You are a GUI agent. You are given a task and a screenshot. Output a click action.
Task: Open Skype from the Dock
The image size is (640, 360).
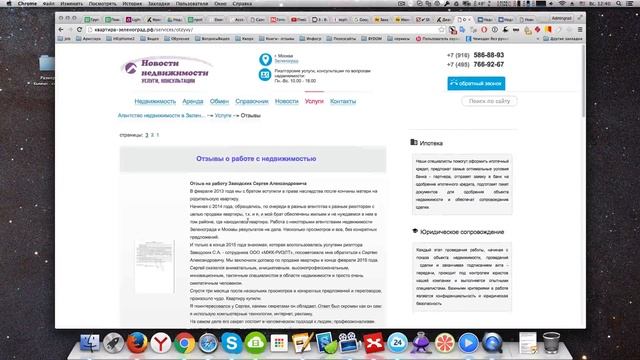232,343
